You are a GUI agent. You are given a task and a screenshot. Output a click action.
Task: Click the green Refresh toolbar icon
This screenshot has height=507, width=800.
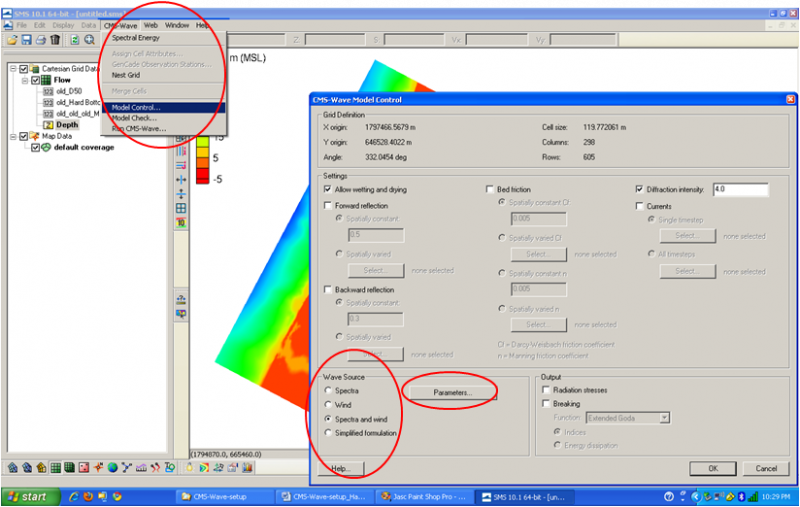(75, 40)
